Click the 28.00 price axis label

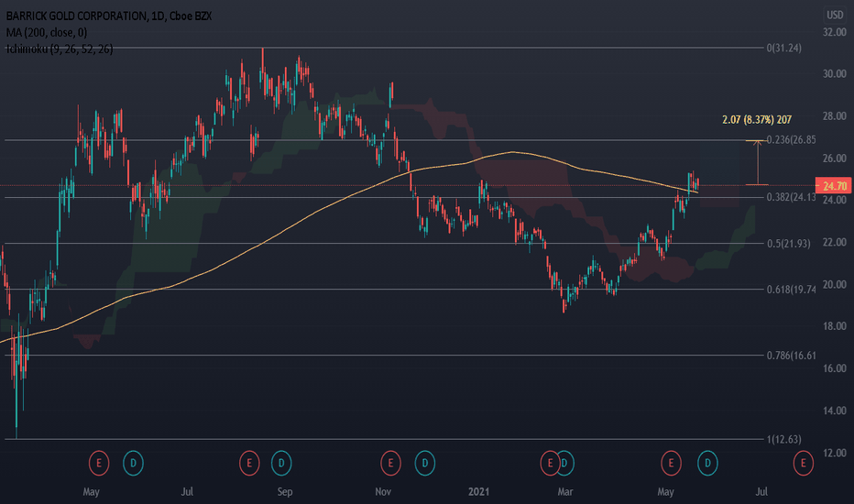(x=835, y=116)
